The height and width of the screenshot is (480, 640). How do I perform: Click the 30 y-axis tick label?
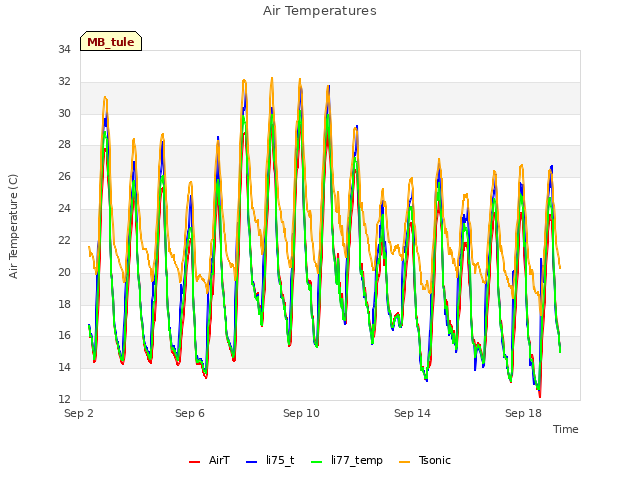(64, 113)
